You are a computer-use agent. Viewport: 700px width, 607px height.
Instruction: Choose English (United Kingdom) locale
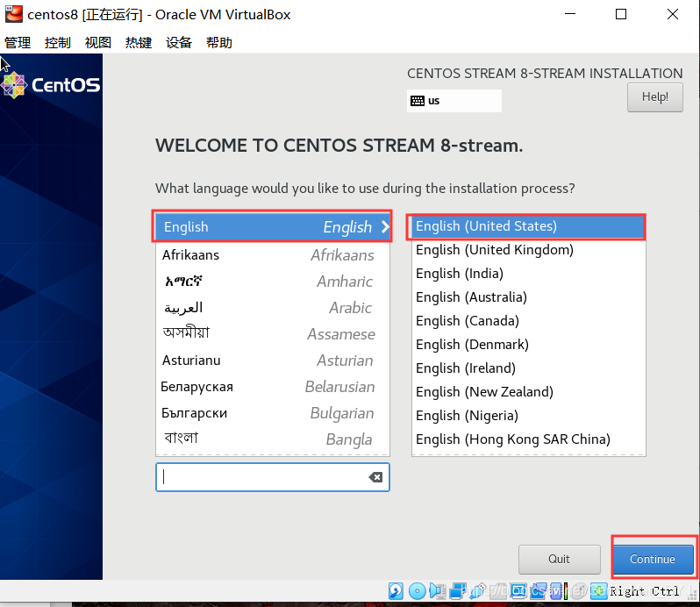529,250
